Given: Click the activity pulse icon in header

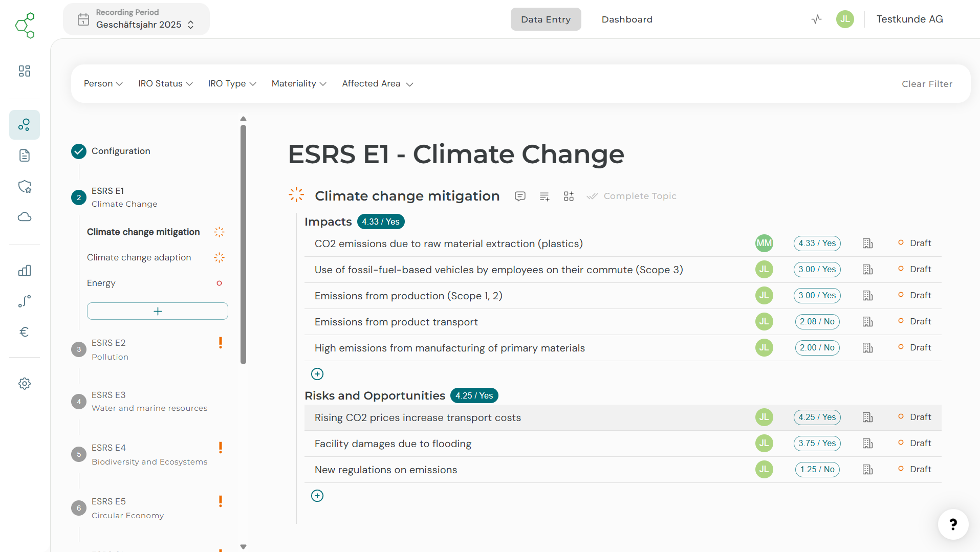Looking at the screenshot, I should point(816,19).
